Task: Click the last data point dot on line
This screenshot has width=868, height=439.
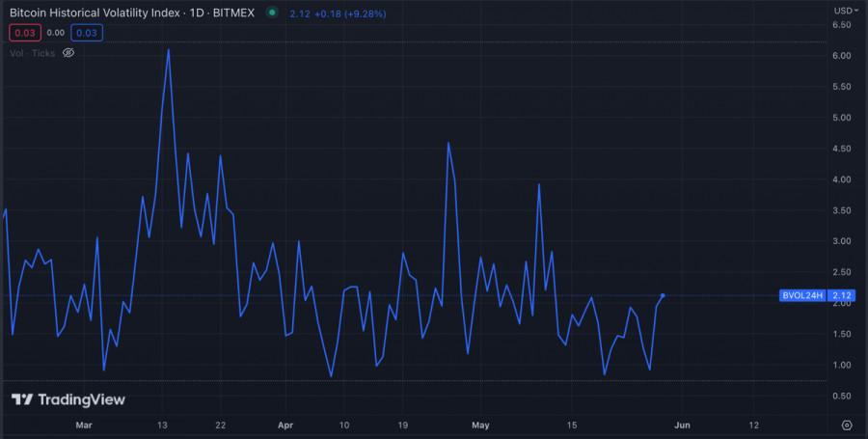Action: click(663, 295)
